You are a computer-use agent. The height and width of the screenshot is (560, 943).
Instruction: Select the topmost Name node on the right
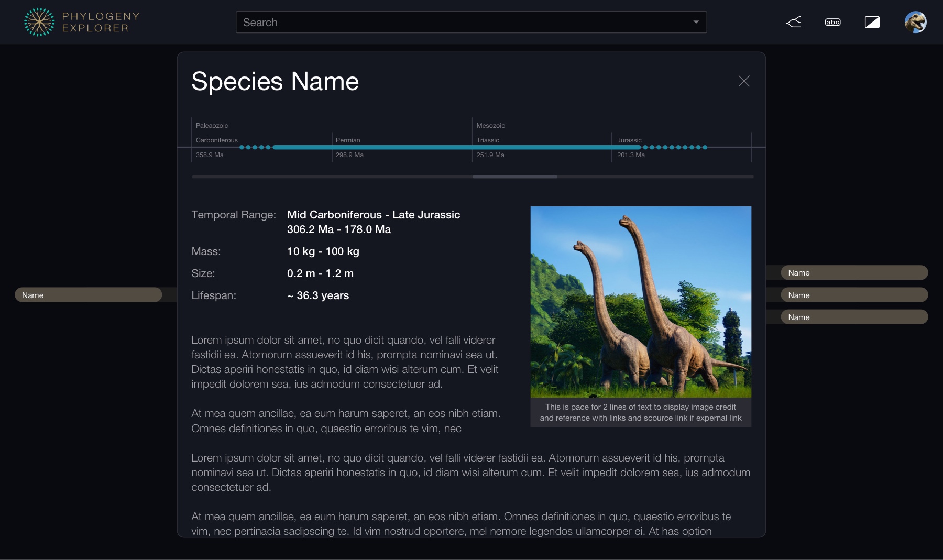pyautogui.click(x=854, y=272)
